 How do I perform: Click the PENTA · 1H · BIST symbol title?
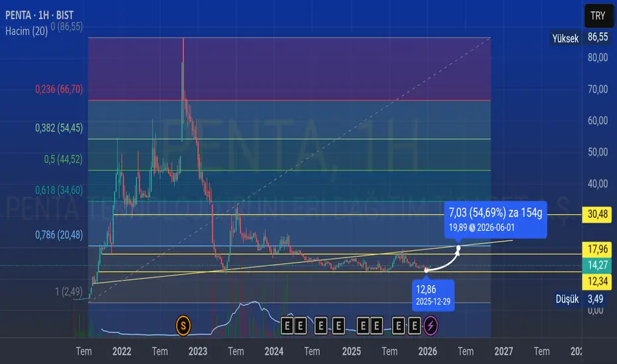coord(39,15)
